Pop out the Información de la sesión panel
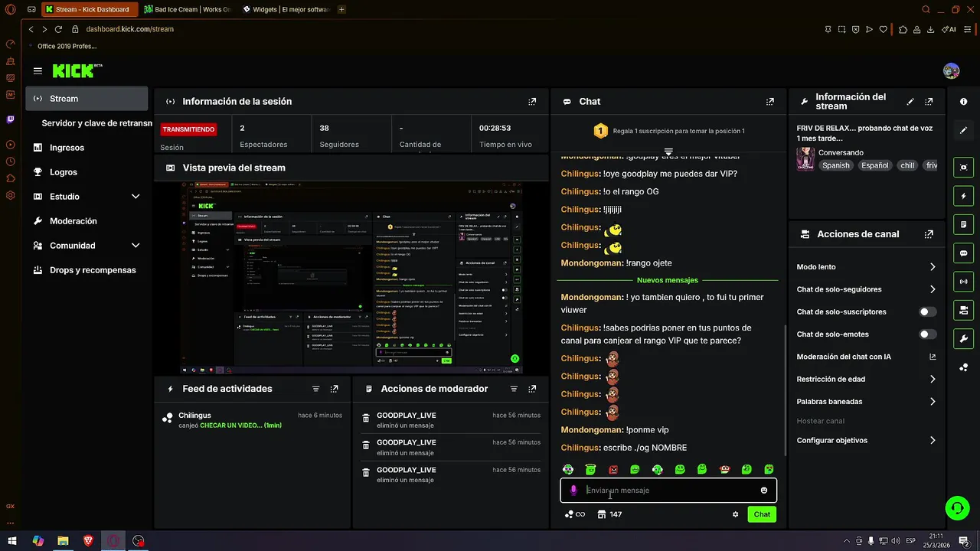Image resolution: width=980 pixels, height=551 pixels. tap(532, 101)
